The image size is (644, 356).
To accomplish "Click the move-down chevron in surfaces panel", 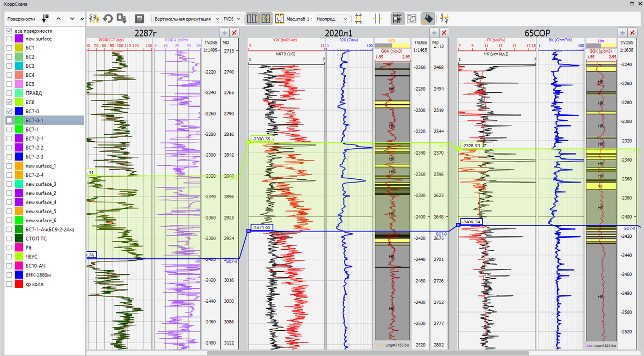I will coord(72,18).
